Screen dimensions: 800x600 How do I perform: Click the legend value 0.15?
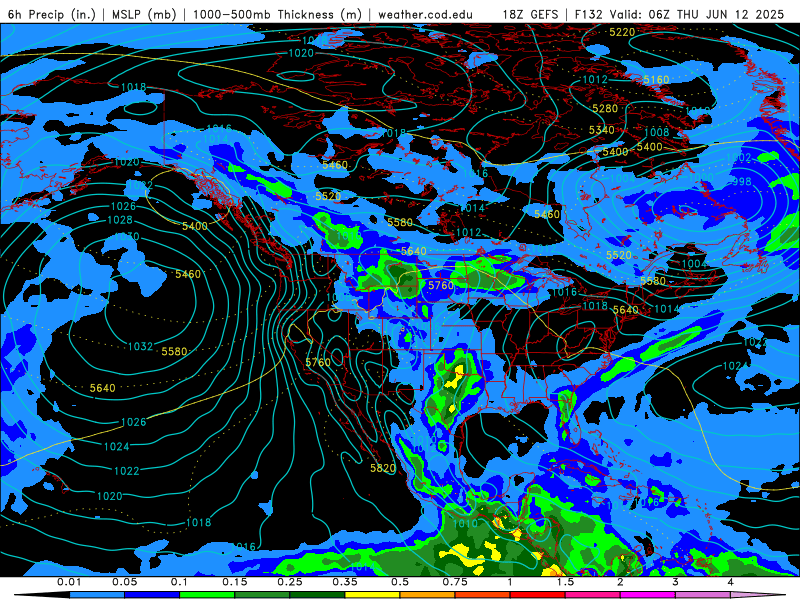[x=235, y=582]
